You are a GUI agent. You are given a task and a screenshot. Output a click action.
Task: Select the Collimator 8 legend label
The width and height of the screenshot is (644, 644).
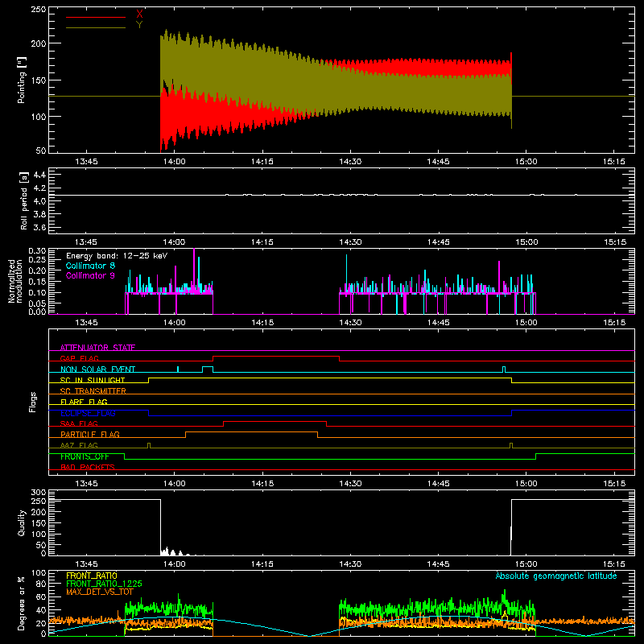90,266
